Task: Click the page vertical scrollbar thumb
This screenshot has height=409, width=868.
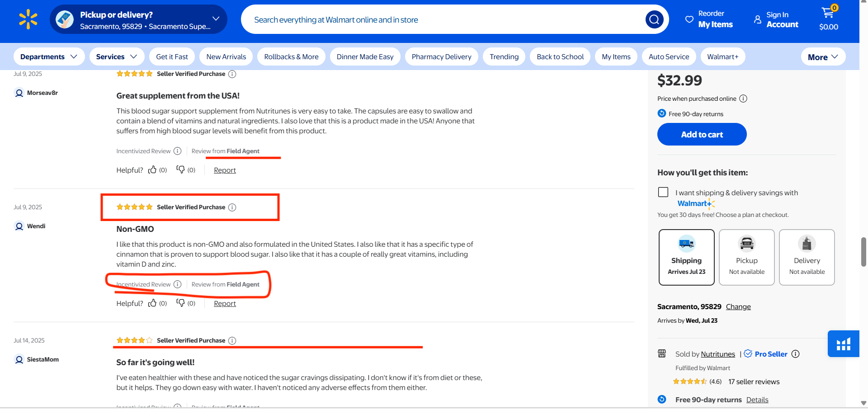Action: (x=863, y=252)
